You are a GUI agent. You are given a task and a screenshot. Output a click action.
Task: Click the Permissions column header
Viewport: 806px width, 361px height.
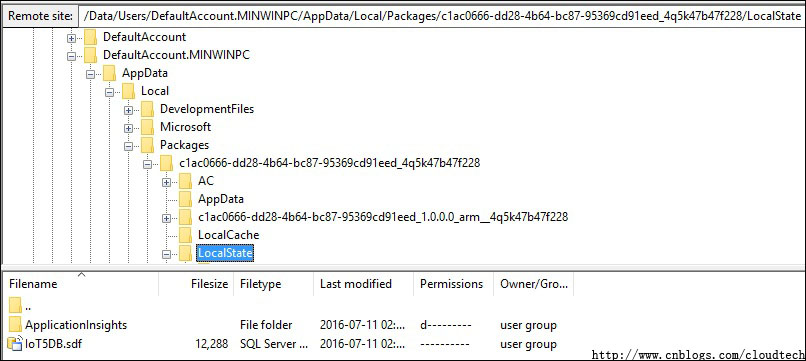pos(453,284)
